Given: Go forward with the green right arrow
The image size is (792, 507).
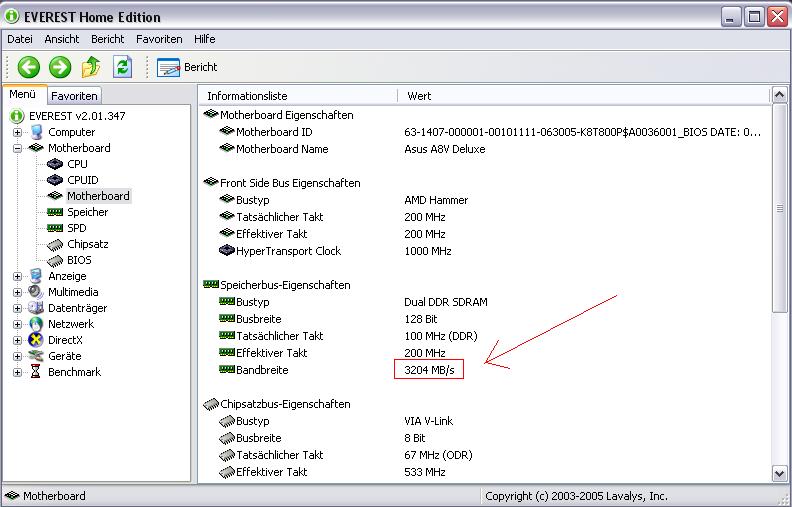Looking at the screenshot, I should (60, 67).
